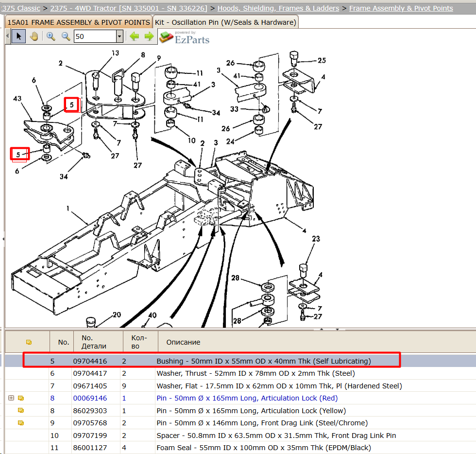Click callout 23 in the diagram
This screenshot has width=476, height=454.
coord(316,239)
